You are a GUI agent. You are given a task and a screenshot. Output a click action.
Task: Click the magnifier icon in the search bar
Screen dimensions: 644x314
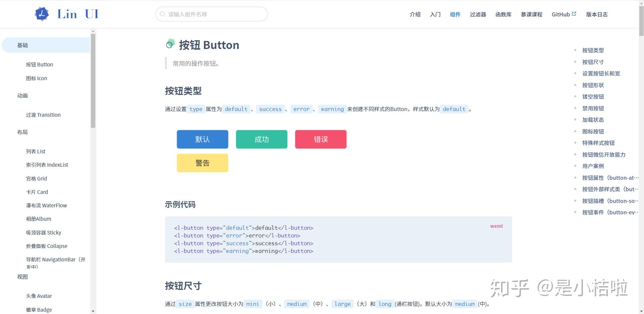163,14
